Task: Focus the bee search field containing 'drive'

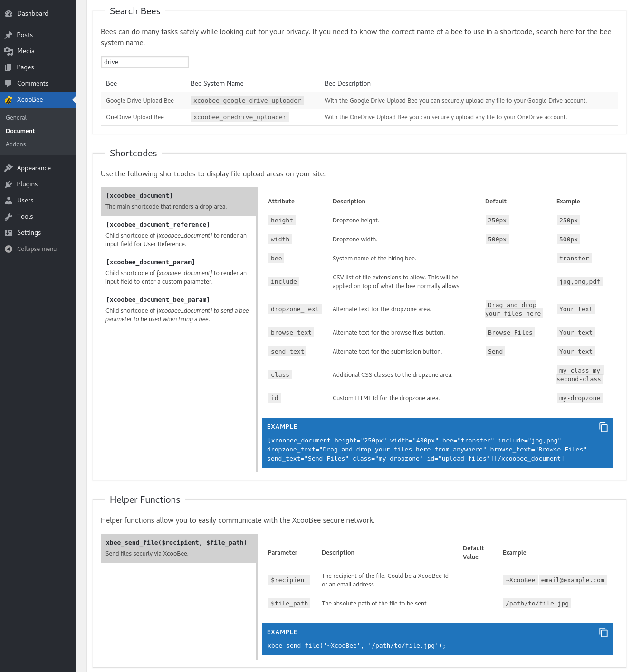Action: coord(145,62)
